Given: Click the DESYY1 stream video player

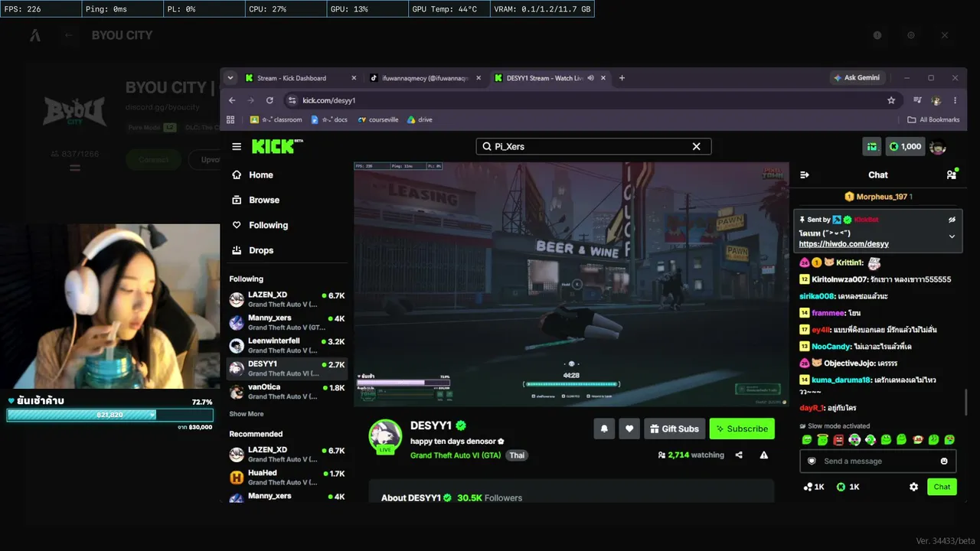Looking at the screenshot, I should pos(571,284).
